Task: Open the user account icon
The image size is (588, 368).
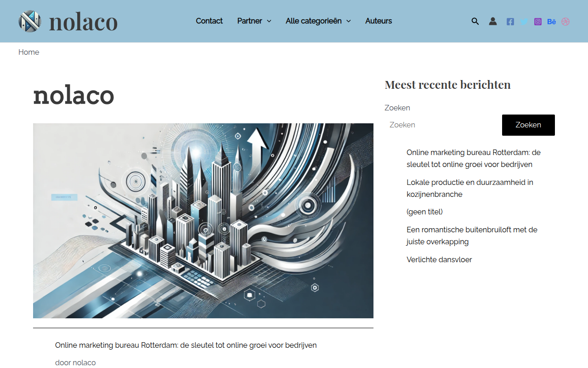Action: [x=493, y=21]
